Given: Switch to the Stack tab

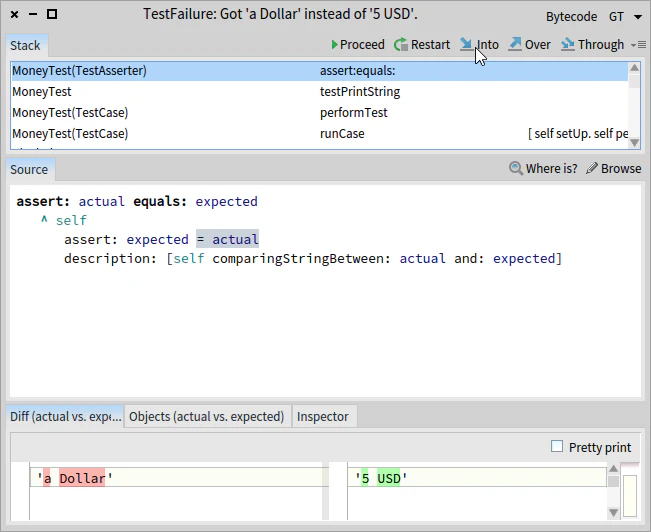Looking at the screenshot, I should 25,45.
